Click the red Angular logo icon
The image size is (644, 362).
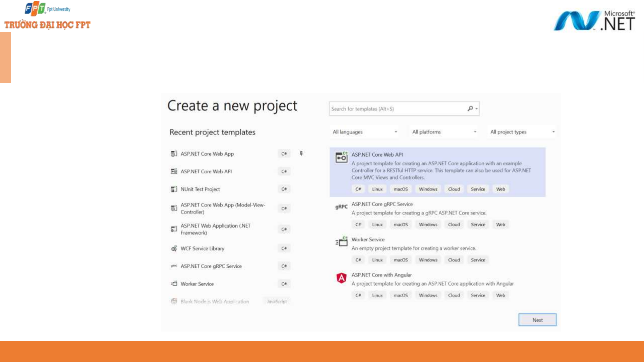pos(341,278)
